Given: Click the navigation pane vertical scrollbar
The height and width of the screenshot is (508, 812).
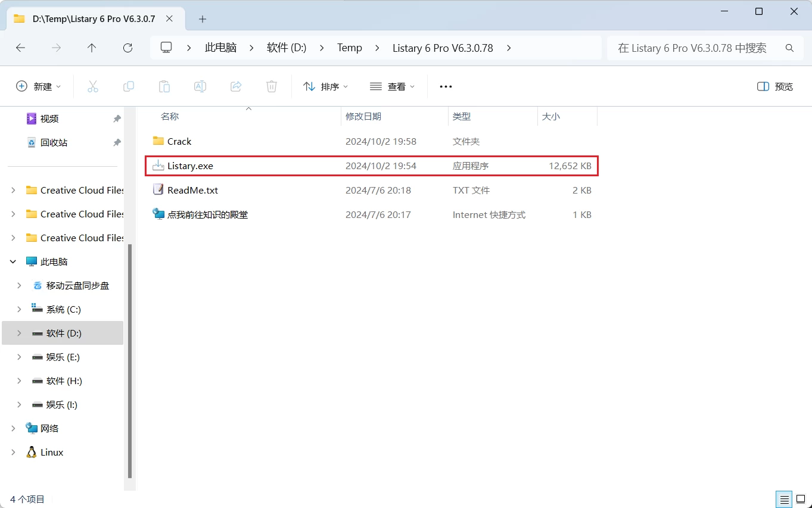Looking at the screenshot, I should [130, 362].
